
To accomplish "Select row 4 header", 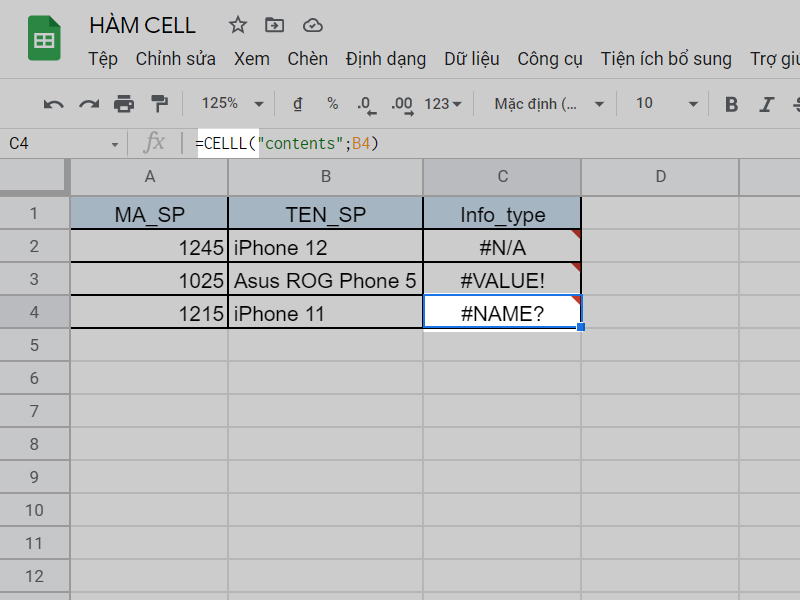I will point(34,312).
